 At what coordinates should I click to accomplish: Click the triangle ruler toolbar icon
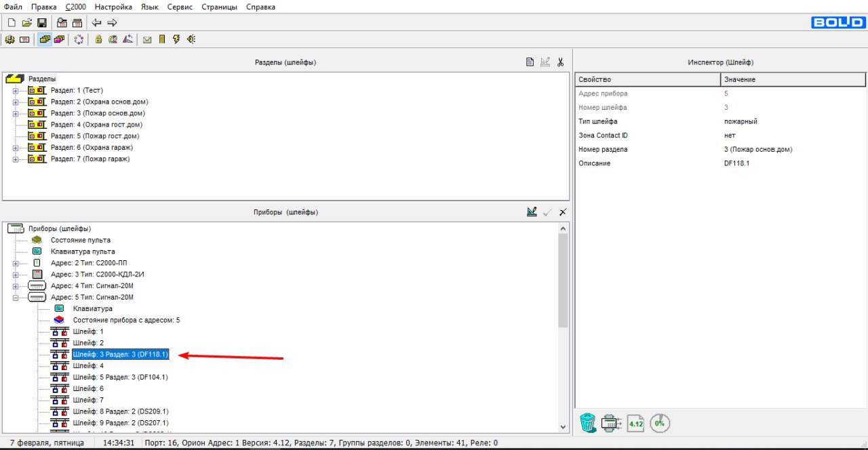coord(127,39)
